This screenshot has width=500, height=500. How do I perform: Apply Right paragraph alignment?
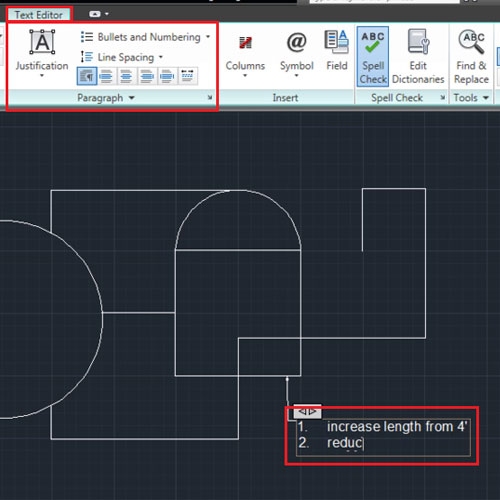147,76
